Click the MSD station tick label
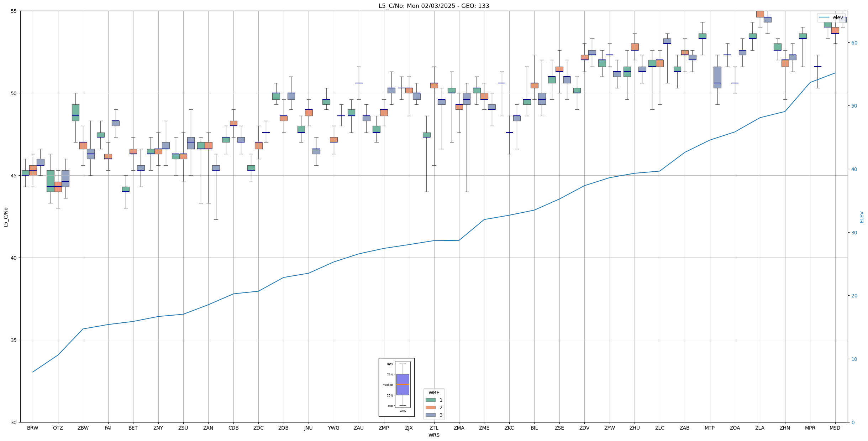The height and width of the screenshot is (441, 868). (835, 428)
